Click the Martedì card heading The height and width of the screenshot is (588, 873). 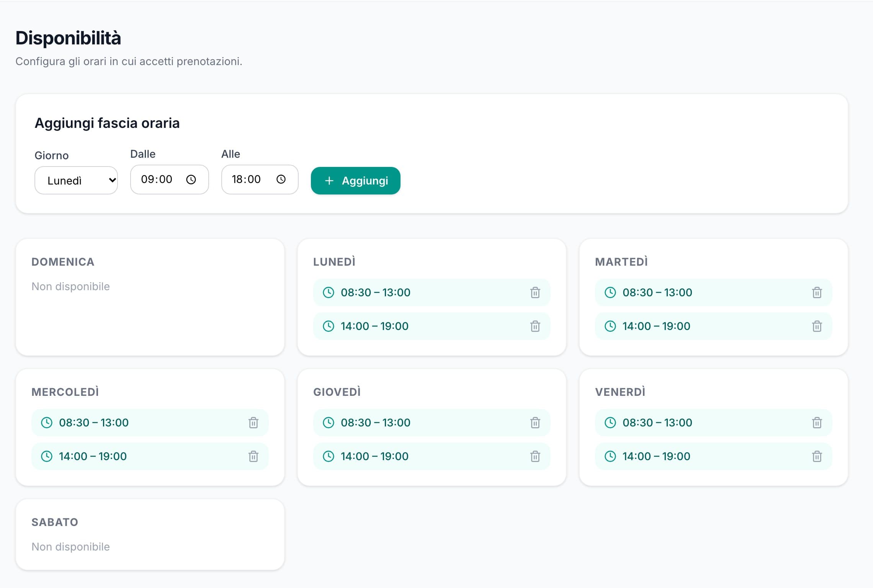[x=621, y=262]
